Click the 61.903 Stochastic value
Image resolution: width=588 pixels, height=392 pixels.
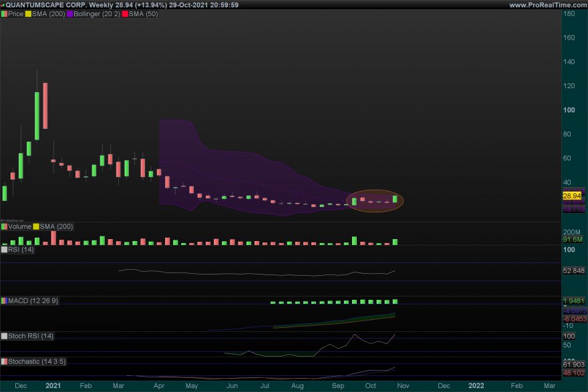click(x=574, y=365)
